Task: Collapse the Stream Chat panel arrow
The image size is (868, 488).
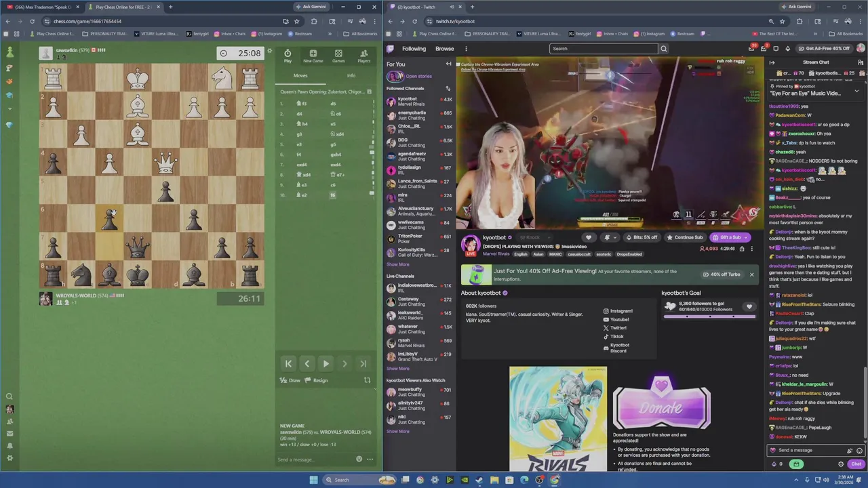Action: [x=772, y=62]
